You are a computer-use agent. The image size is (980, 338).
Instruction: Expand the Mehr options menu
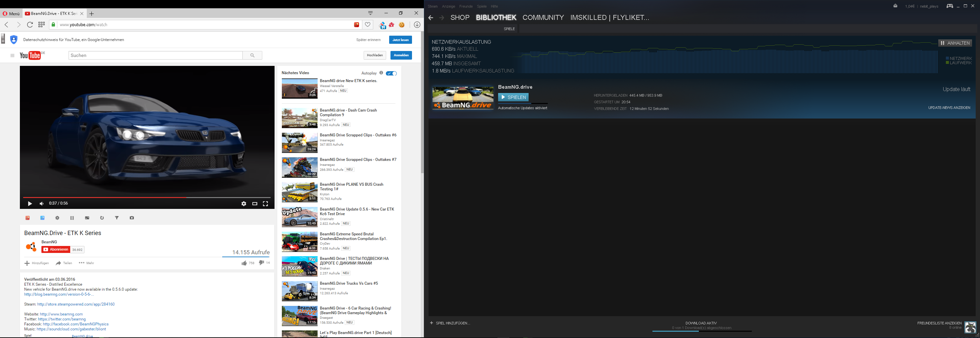[x=86, y=263]
